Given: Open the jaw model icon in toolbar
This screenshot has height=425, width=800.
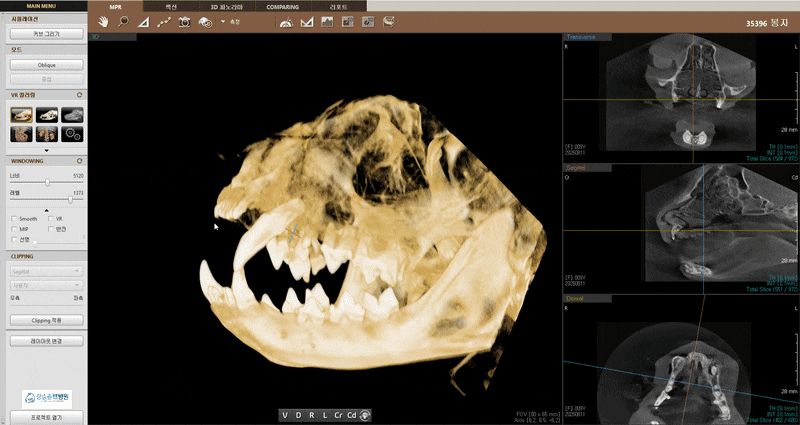Looking at the screenshot, I should [389, 22].
